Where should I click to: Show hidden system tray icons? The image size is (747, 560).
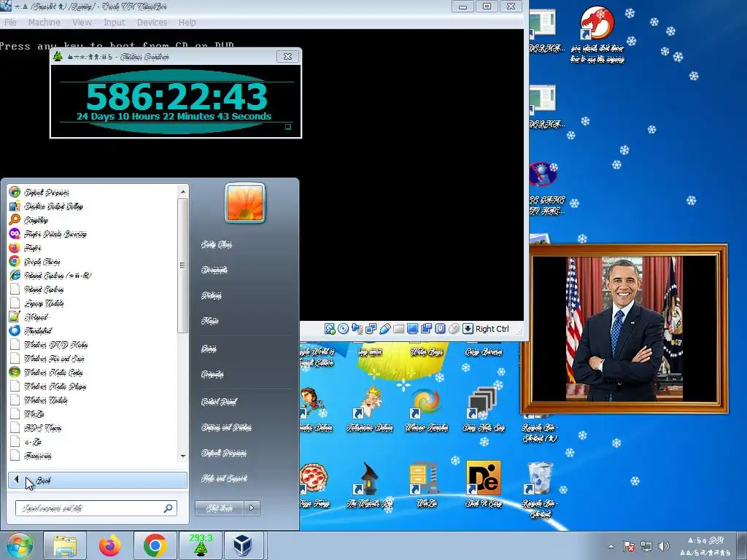click(x=611, y=546)
